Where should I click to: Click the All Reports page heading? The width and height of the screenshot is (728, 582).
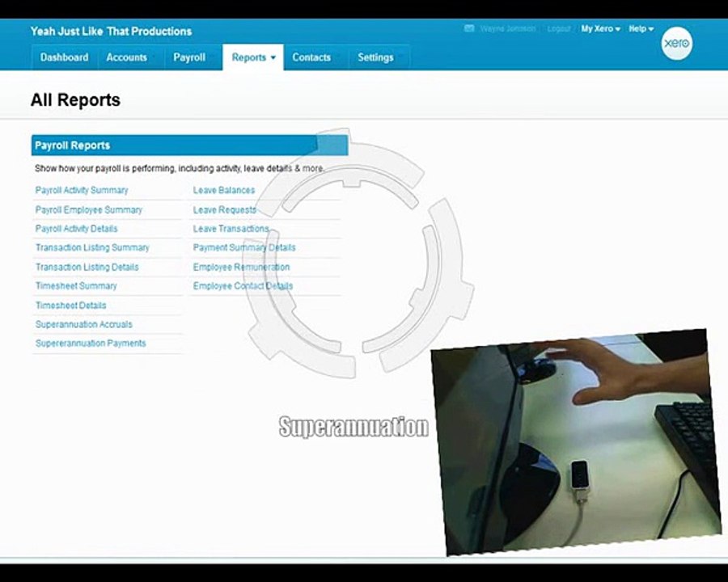click(x=76, y=100)
